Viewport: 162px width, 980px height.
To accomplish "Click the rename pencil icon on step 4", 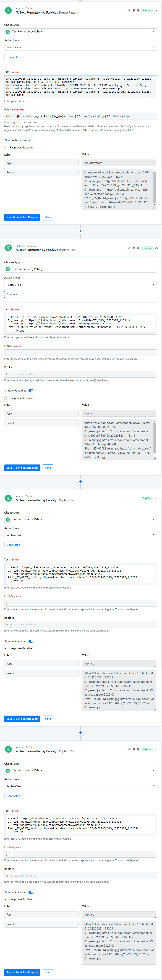I will point(129,248).
